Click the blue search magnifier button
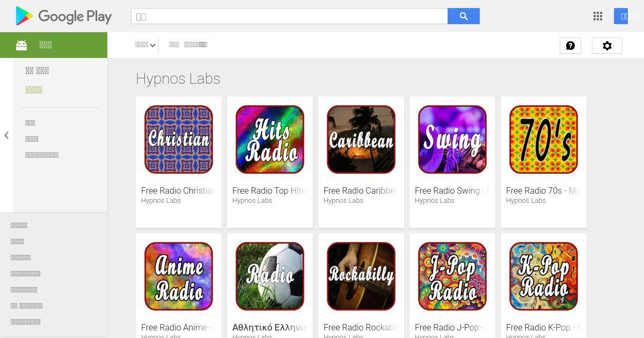This screenshot has width=644, height=338. pos(464,16)
